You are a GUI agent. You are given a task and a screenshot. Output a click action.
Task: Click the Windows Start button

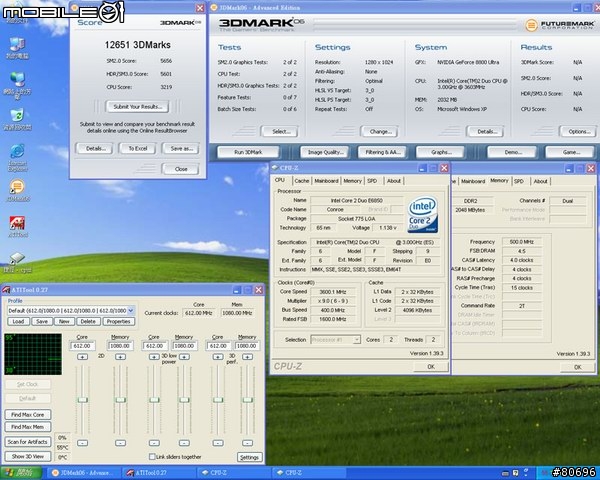click(21, 473)
